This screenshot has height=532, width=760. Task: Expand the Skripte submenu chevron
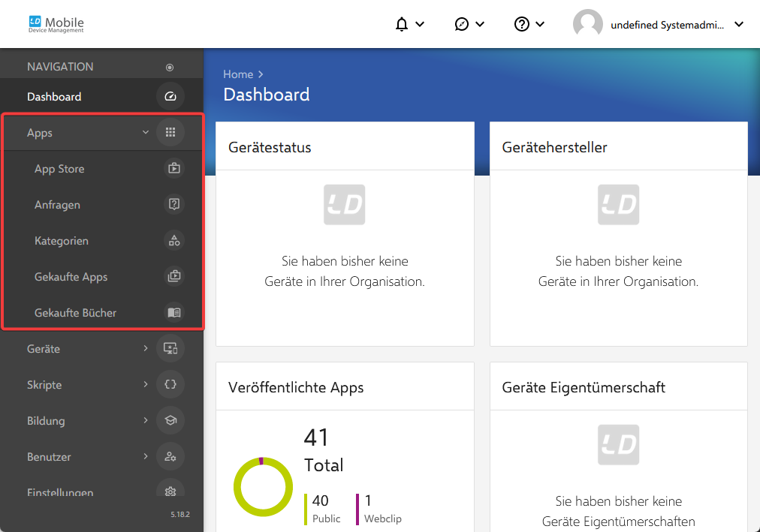point(146,384)
